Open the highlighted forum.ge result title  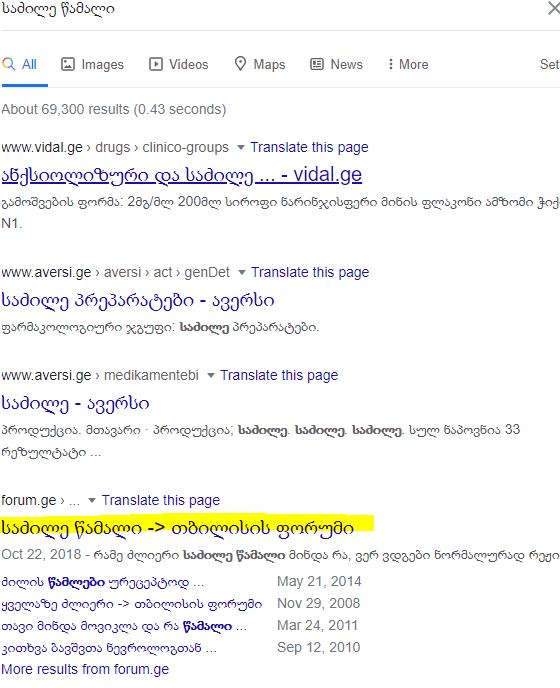coord(177,528)
